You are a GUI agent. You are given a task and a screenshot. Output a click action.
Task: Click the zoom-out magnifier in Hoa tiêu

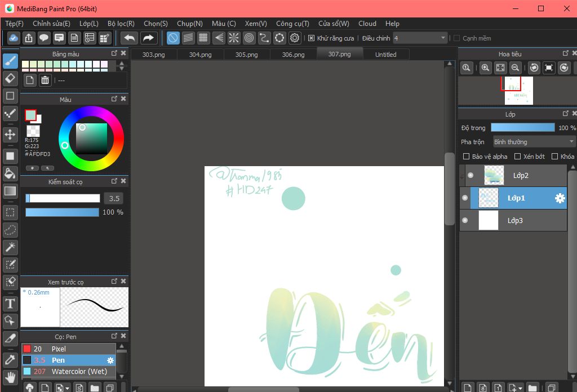[516, 68]
